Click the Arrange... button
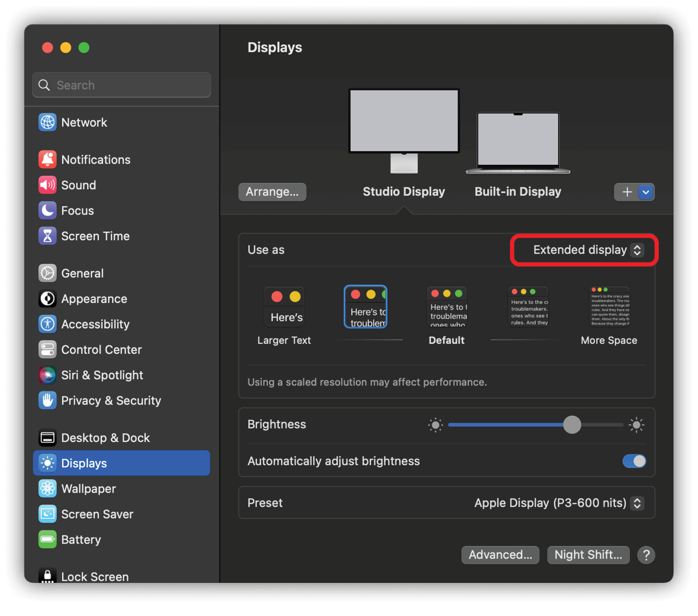Viewport: 698px width, 616px height. pyautogui.click(x=272, y=192)
